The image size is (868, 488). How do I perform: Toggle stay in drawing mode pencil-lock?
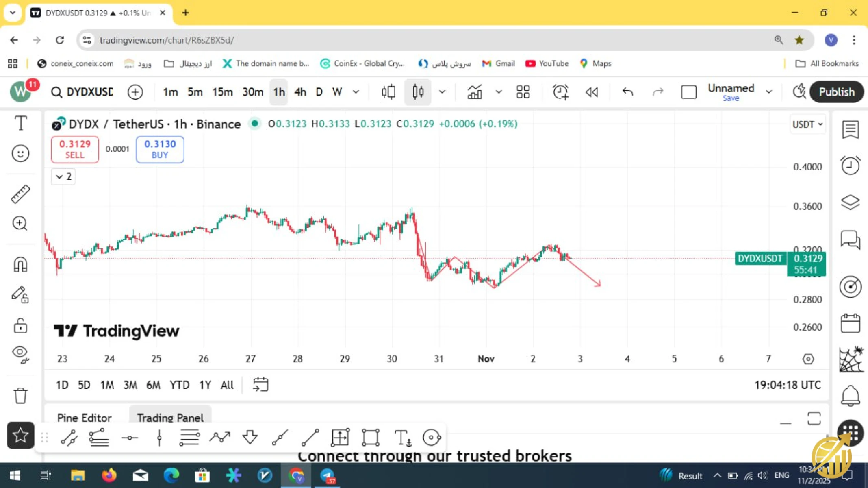coord(20,294)
